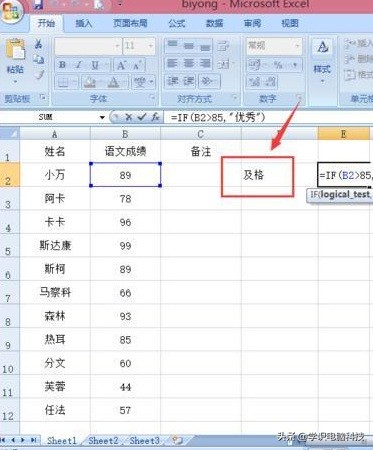This screenshot has width=373, height=450.
Task: Click the font color A icon
Action: [114, 82]
